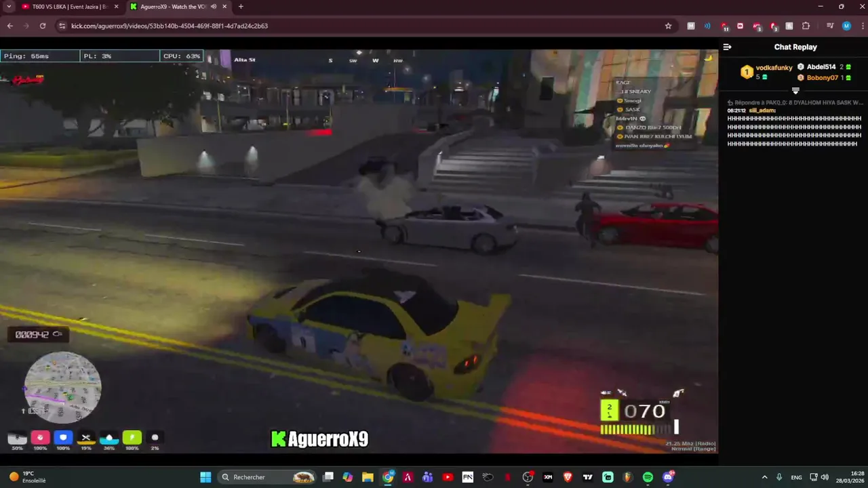Close the AguerroX9 Kick tab
This screenshot has width=868, height=488.
pos(224,7)
